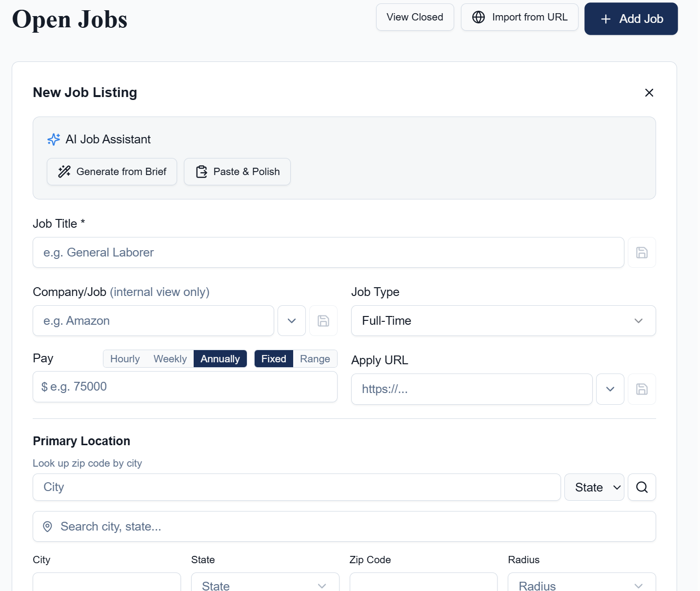Open the Job Type Full-Time dropdown

[503, 321]
